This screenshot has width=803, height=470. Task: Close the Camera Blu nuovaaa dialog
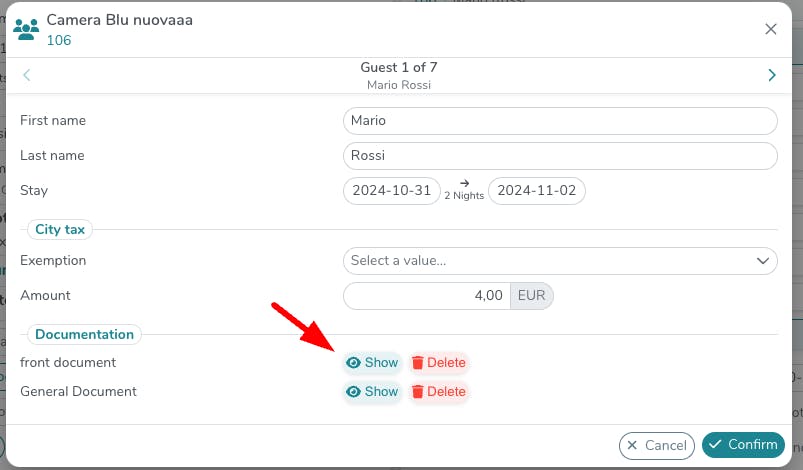[771, 29]
